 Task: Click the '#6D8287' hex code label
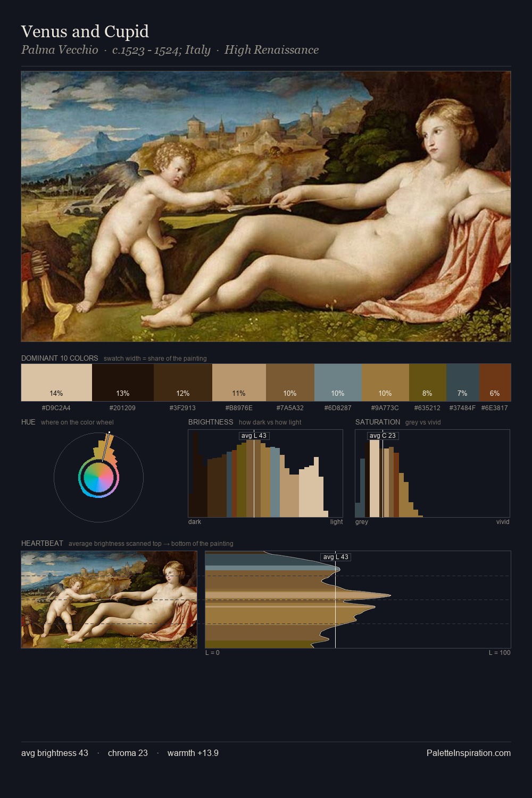(338, 408)
